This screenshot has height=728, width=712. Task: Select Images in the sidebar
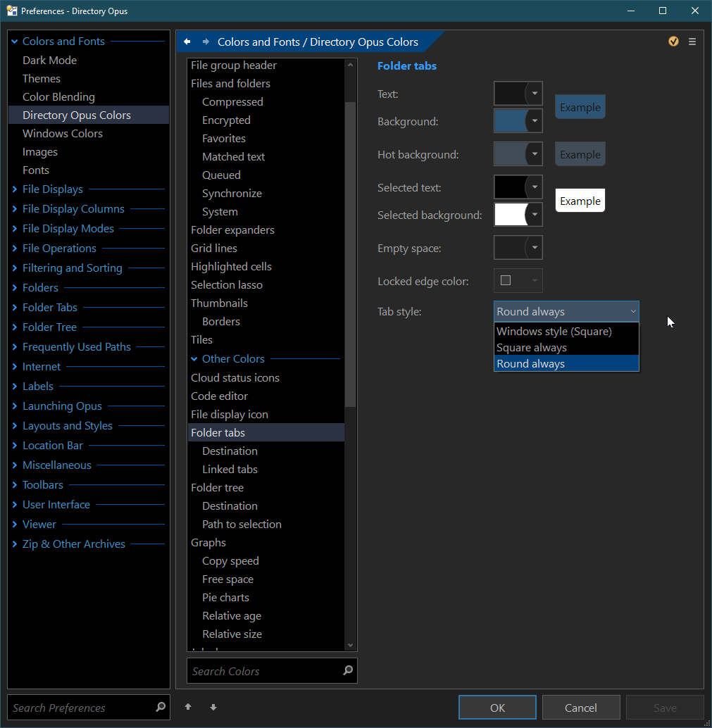tap(40, 152)
